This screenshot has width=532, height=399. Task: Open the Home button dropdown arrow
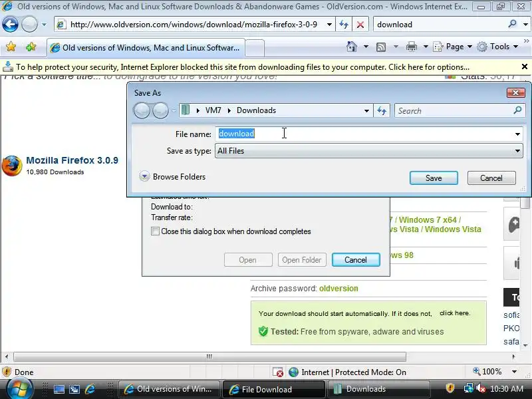(366, 47)
